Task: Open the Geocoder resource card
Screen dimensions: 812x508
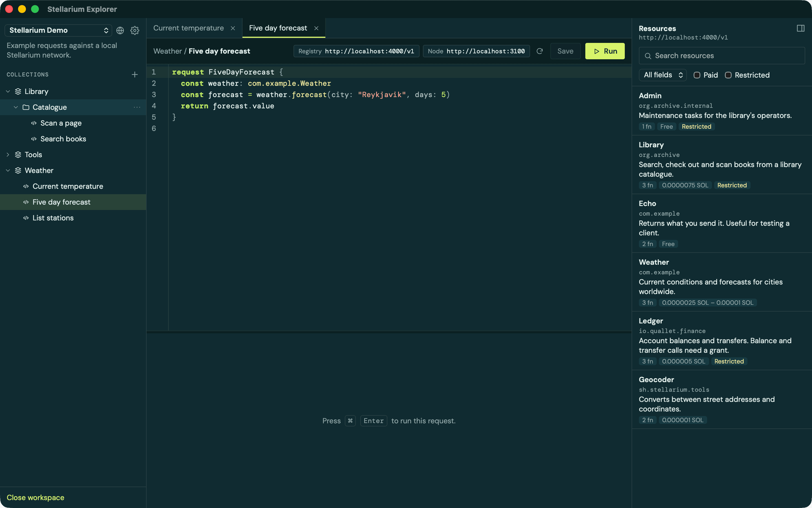Action: [x=722, y=399]
